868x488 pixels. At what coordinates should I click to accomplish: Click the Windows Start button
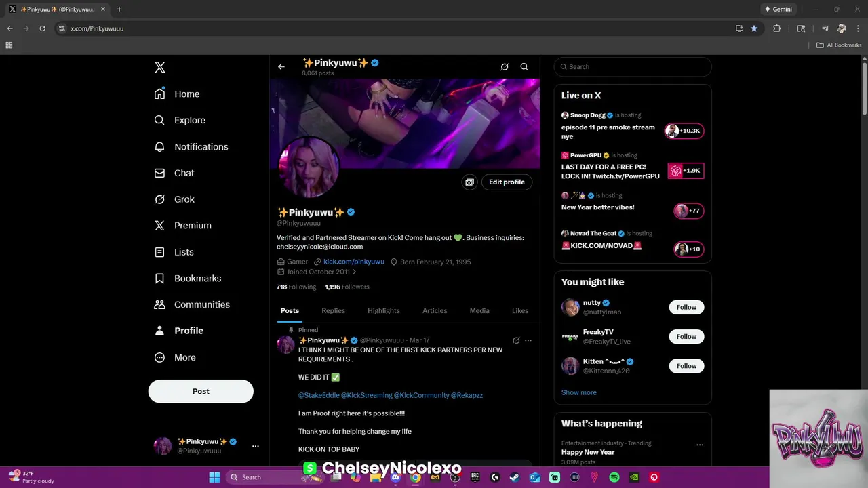click(214, 477)
